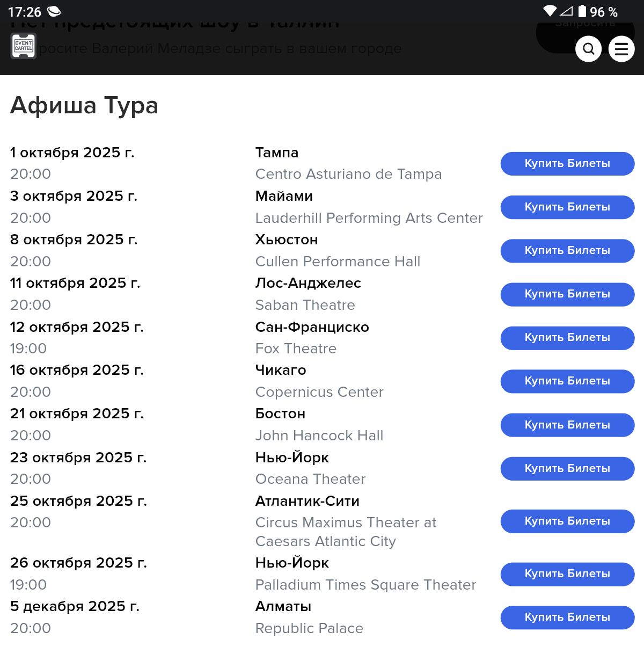This screenshot has height=646, width=644.
Task: Buy tickets for Бостон John Hancock Hall
Action: (x=567, y=425)
